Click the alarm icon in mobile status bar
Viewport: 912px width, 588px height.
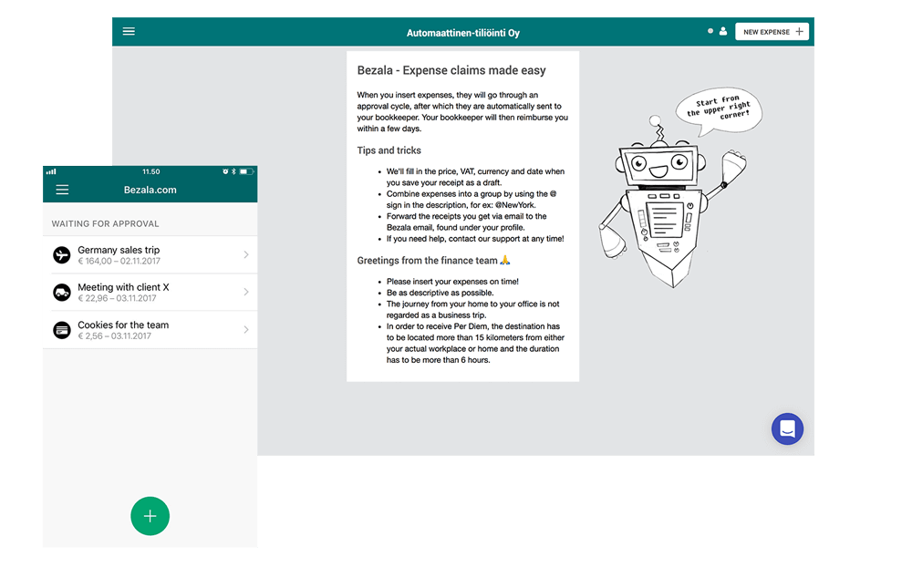[x=225, y=171]
